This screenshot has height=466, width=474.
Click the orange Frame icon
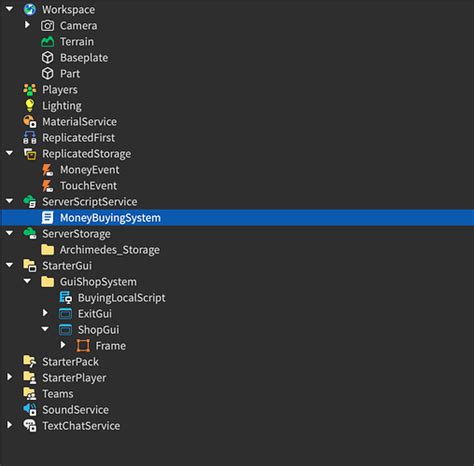point(83,346)
